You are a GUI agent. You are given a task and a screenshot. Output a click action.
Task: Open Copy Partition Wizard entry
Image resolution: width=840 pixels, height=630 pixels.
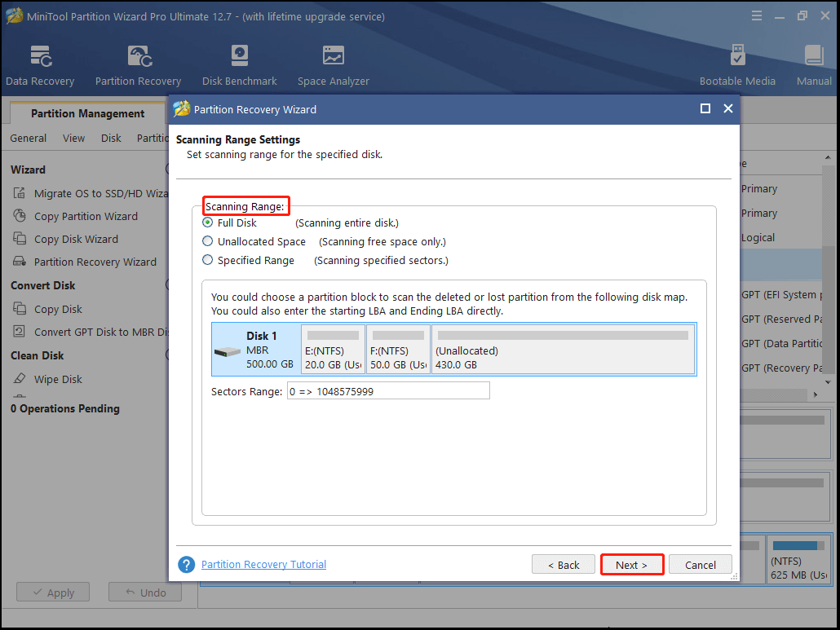click(86, 216)
